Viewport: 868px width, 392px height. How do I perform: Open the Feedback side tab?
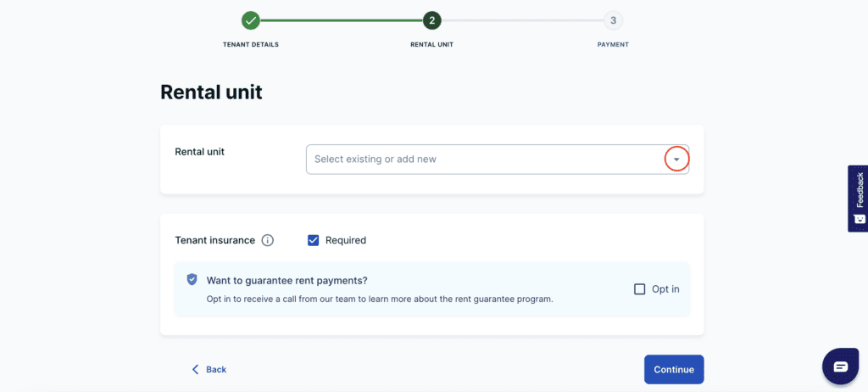pos(859,190)
